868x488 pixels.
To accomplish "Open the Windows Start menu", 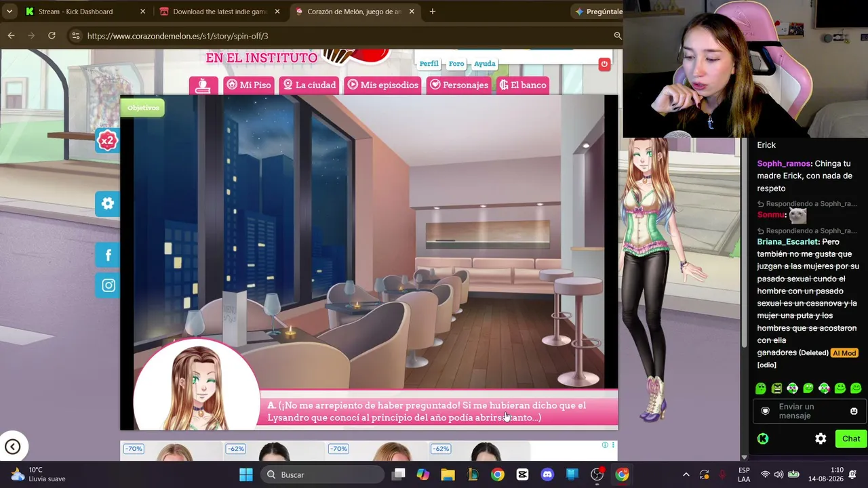I will pos(246,474).
